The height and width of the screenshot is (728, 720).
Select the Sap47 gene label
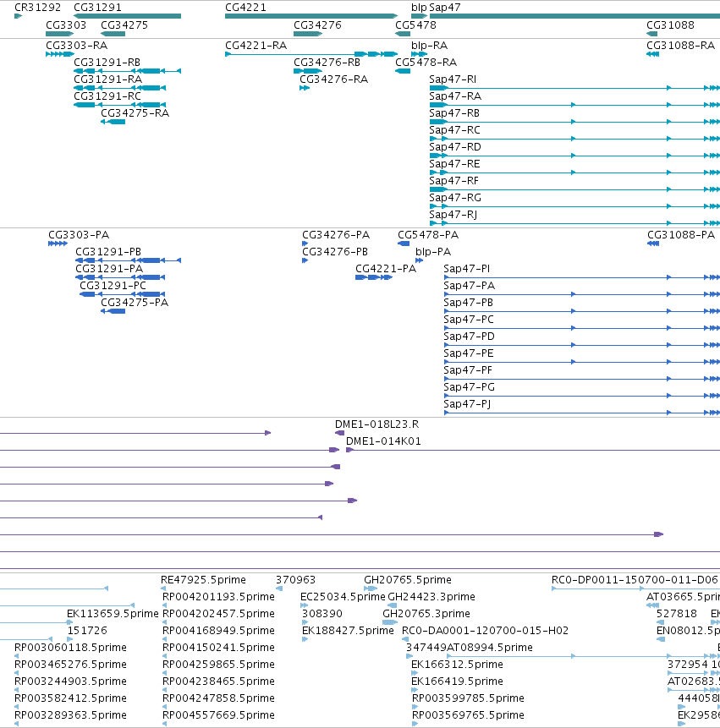(445, 8)
